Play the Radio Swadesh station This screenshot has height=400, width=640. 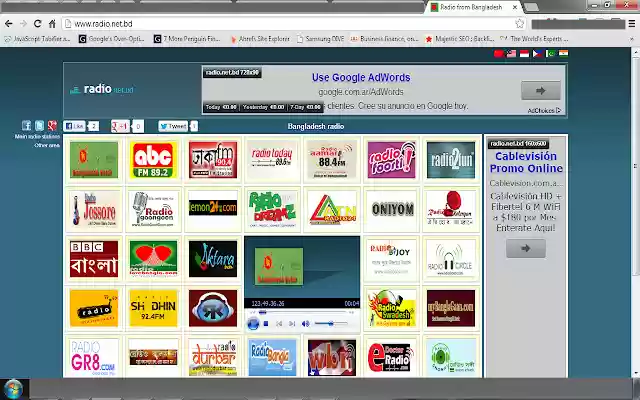391,309
